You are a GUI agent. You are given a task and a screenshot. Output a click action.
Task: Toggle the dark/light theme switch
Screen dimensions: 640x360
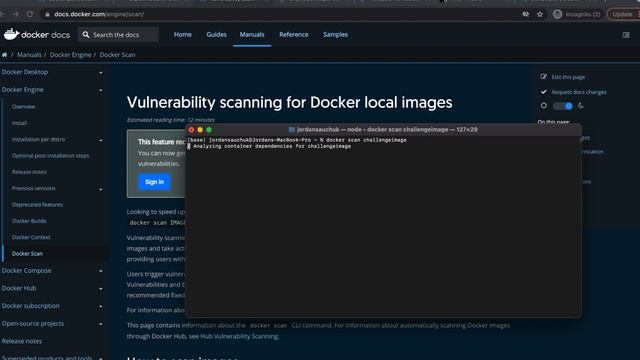[562, 106]
